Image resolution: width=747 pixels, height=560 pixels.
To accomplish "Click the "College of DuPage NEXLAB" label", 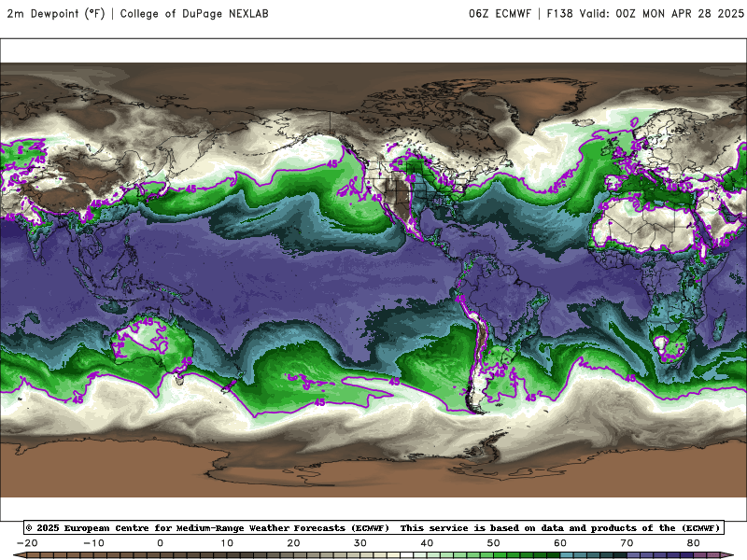I will (194, 13).
